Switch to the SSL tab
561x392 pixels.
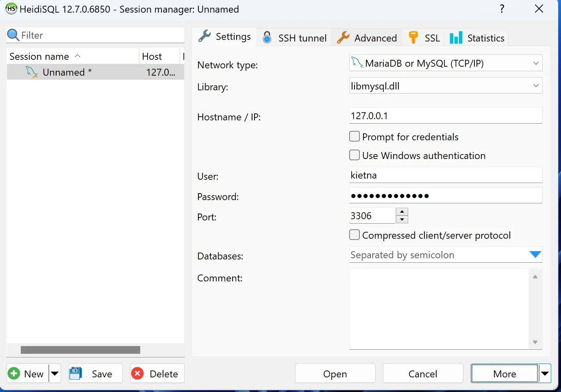tap(424, 38)
